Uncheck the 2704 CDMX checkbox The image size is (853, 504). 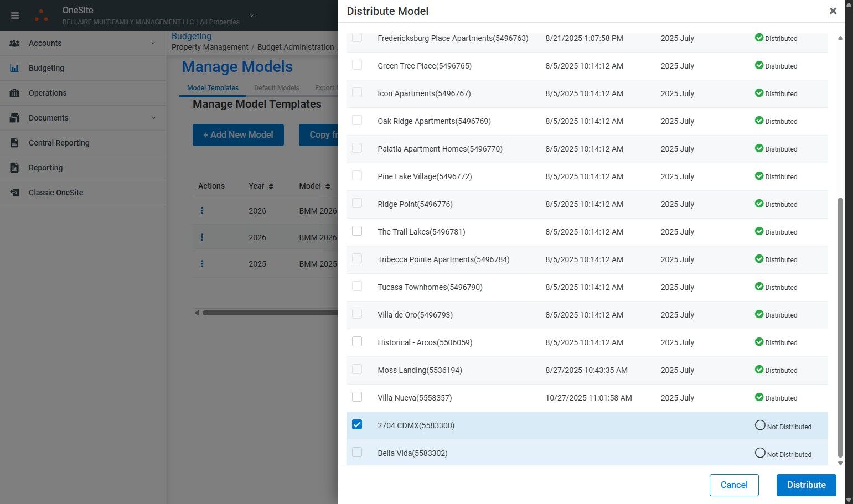tap(357, 424)
